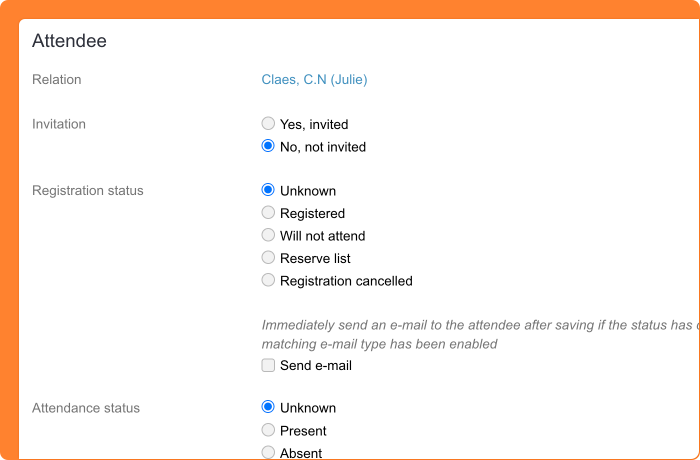Viewport: 700px width, 460px height.
Task: Select the 'No, not invited' radio option
Action: point(268,146)
